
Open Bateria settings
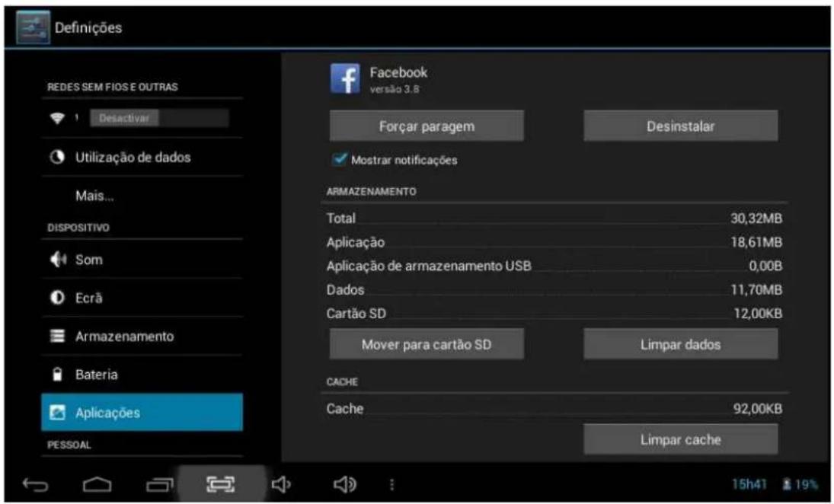point(142,375)
